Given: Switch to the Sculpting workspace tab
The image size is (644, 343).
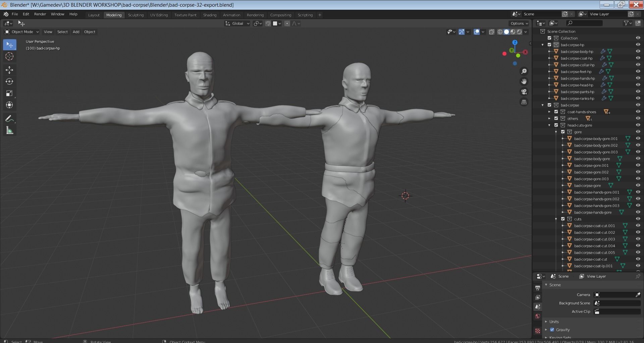Looking at the screenshot, I should 136,15.
